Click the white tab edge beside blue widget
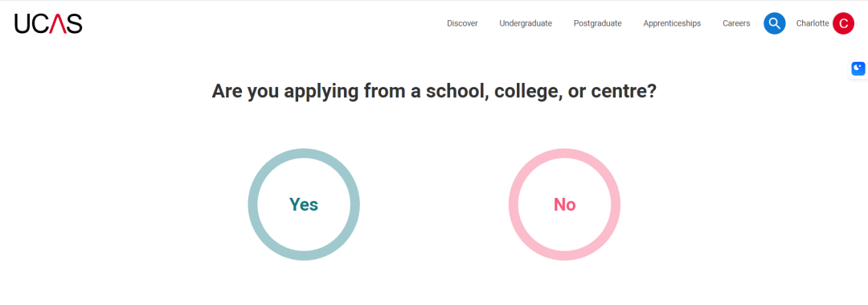868x305 pixels. (850, 68)
